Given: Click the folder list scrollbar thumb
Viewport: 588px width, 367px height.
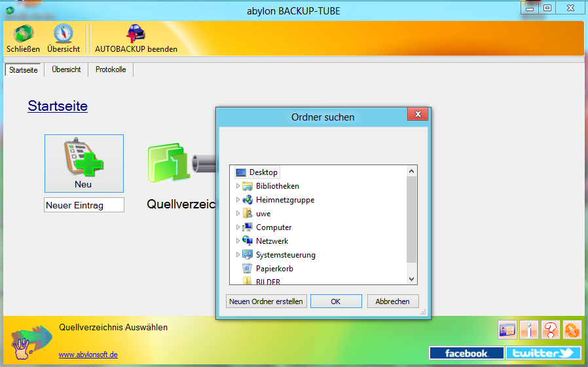Looking at the screenshot, I should [411, 220].
